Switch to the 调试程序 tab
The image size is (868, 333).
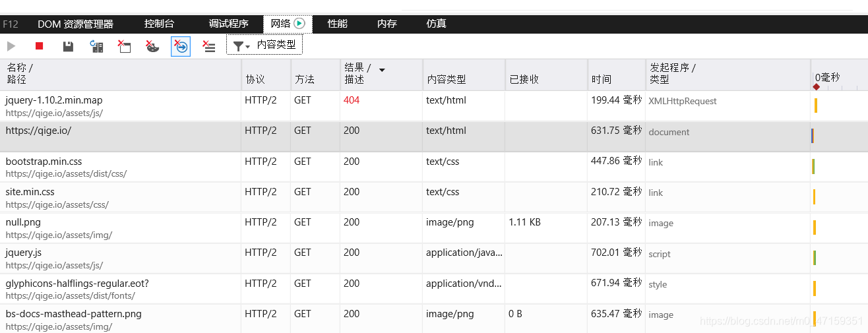(229, 24)
